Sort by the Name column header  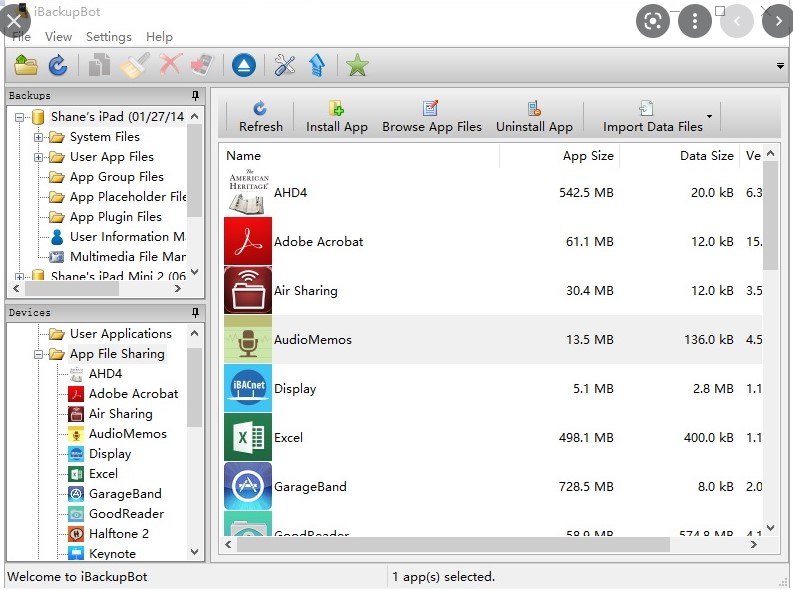tap(360, 156)
